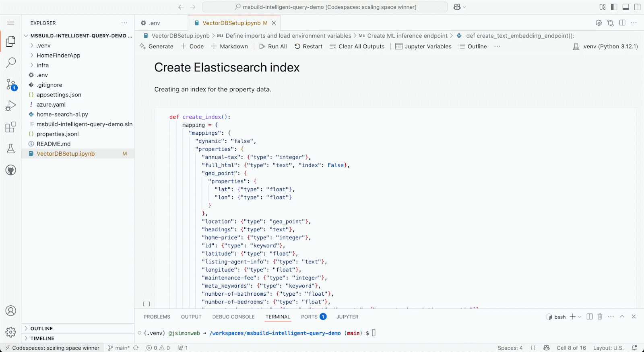
Task: Open the Testing flask icon
Action: [11, 149]
